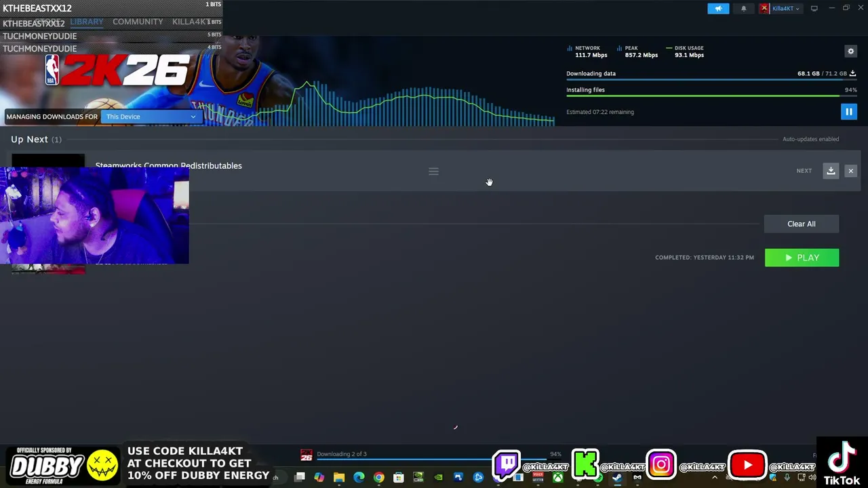The height and width of the screenshot is (488, 868).
Task: Open Microsoft Edge from the taskbar
Action: click(x=359, y=477)
